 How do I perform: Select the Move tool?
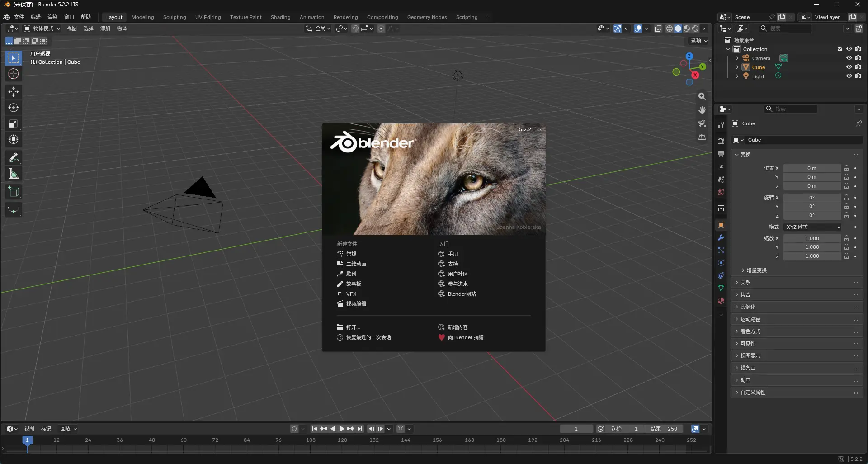[14, 92]
